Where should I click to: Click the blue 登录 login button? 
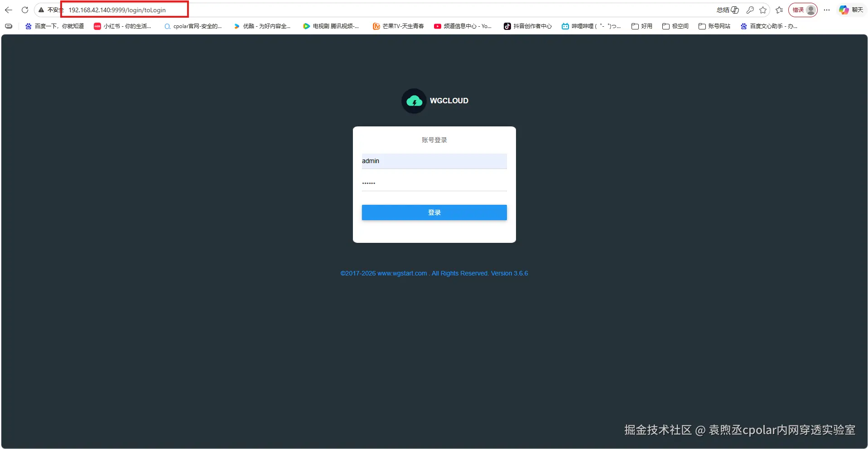434,212
